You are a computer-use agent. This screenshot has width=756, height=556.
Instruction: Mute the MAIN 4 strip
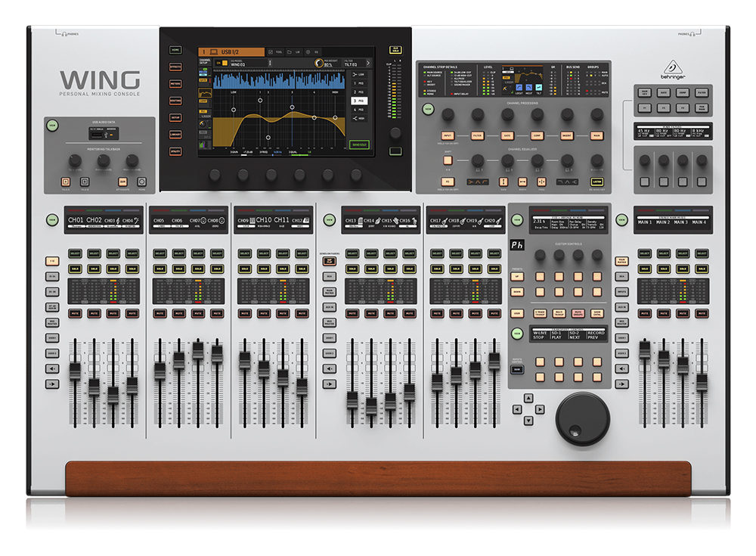click(702, 313)
